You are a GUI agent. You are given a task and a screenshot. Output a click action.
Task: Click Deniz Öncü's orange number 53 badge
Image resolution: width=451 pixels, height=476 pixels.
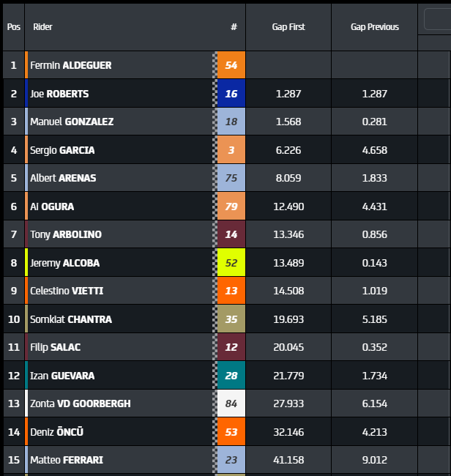tap(231, 432)
